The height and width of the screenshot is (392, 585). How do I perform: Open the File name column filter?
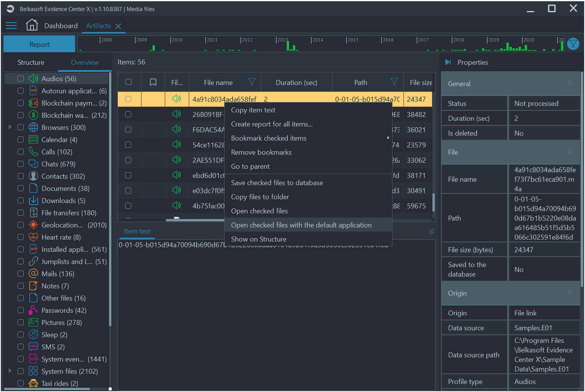point(251,82)
